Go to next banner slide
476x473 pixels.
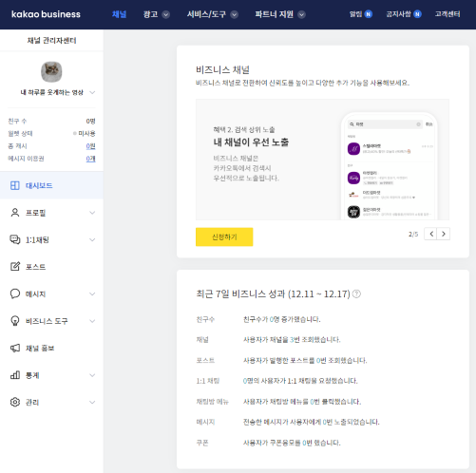[x=444, y=234]
